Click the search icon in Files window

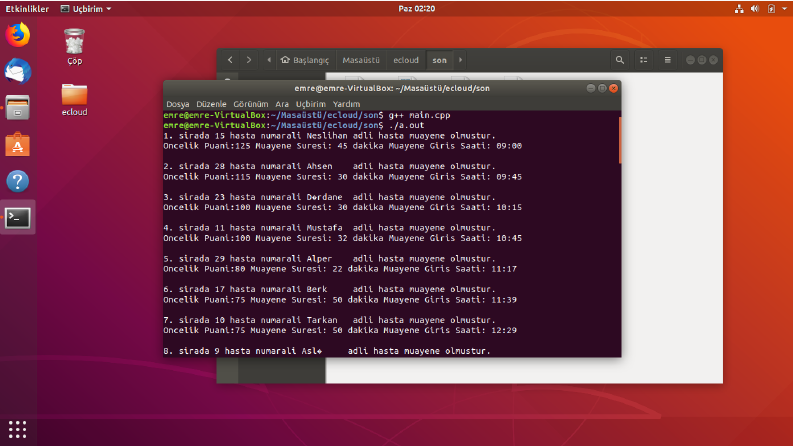coord(620,60)
